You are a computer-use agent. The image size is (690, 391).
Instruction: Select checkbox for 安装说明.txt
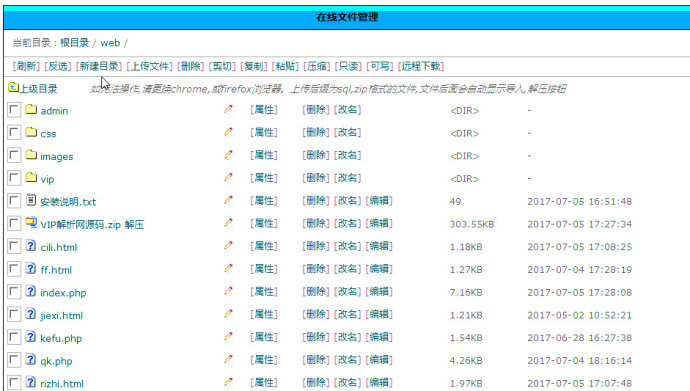pyautogui.click(x=14, y=201)
